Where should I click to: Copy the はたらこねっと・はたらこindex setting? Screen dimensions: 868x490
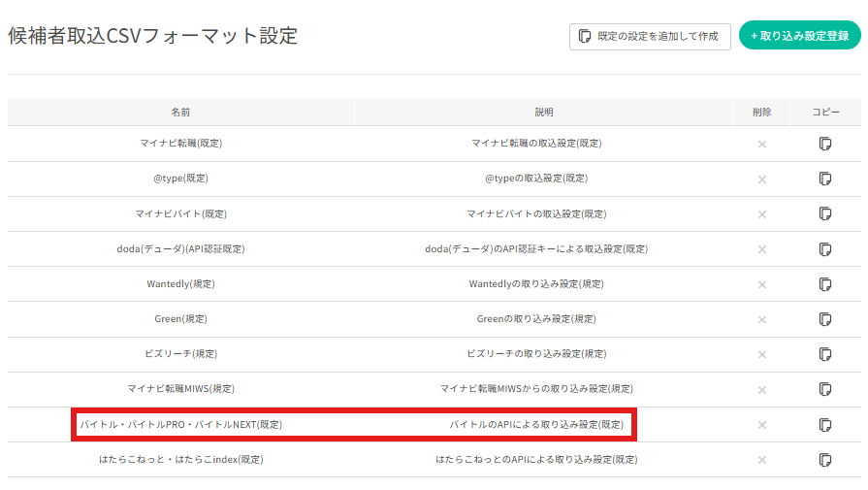coord(825,460)
